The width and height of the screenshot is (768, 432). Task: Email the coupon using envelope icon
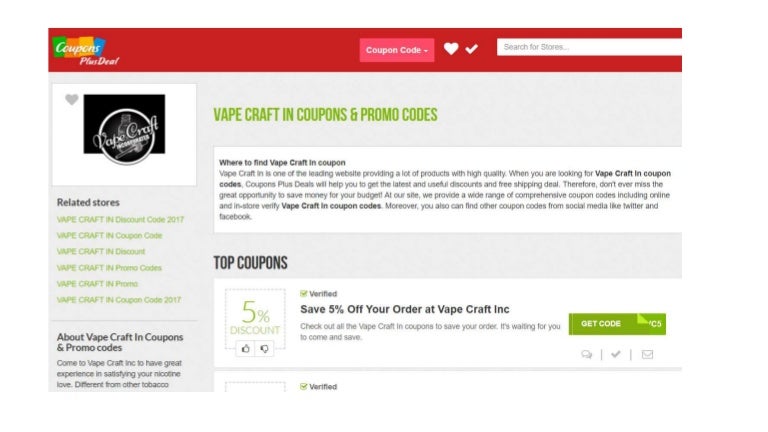(x=647, y=354)
